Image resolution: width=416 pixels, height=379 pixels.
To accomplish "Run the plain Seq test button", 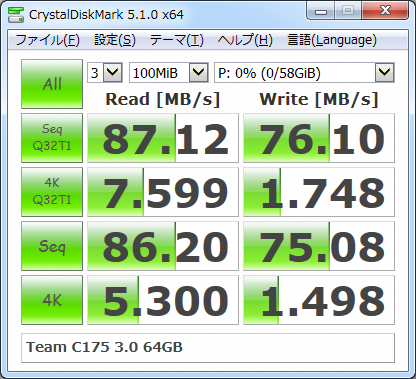I will point(52,246).
